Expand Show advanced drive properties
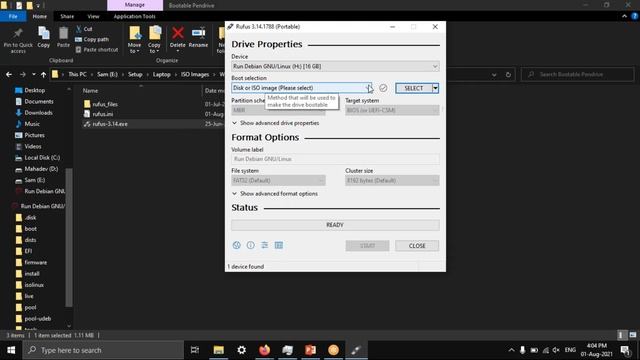The width and height of the screenshot is (640, 360). coord(276,123)
